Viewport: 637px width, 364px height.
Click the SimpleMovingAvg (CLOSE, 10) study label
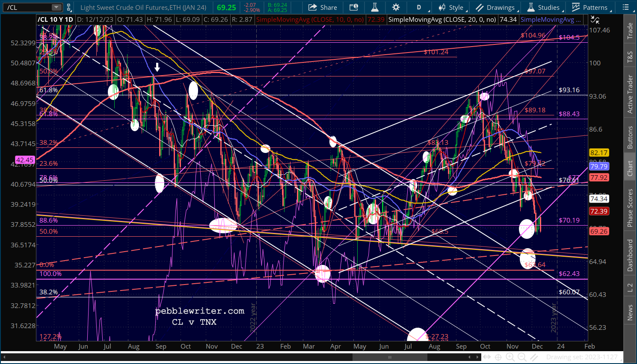[310, 20]
